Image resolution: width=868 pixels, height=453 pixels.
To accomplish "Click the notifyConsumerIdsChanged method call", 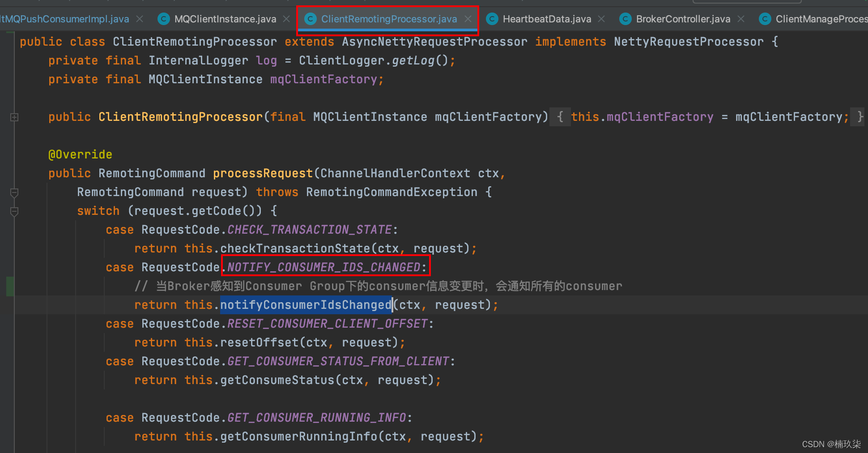I will pos(306,305).
